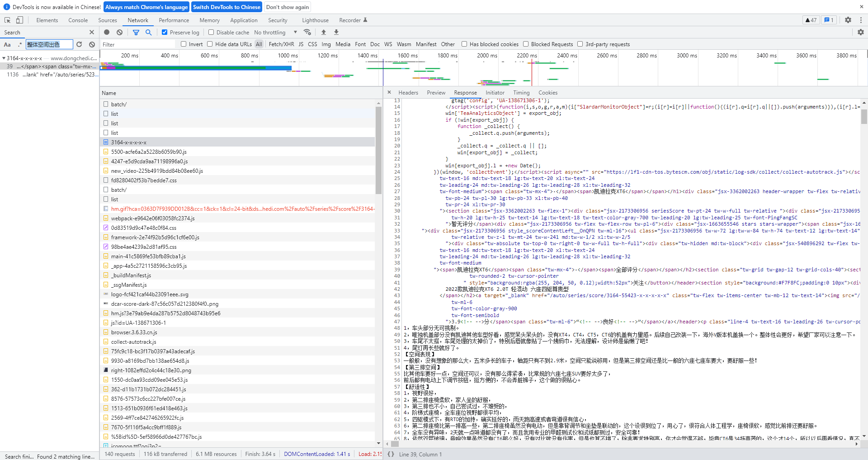868x460 pixels.
Task: Clear the search results
Action: pyautogui.click(x=92, y=44)
